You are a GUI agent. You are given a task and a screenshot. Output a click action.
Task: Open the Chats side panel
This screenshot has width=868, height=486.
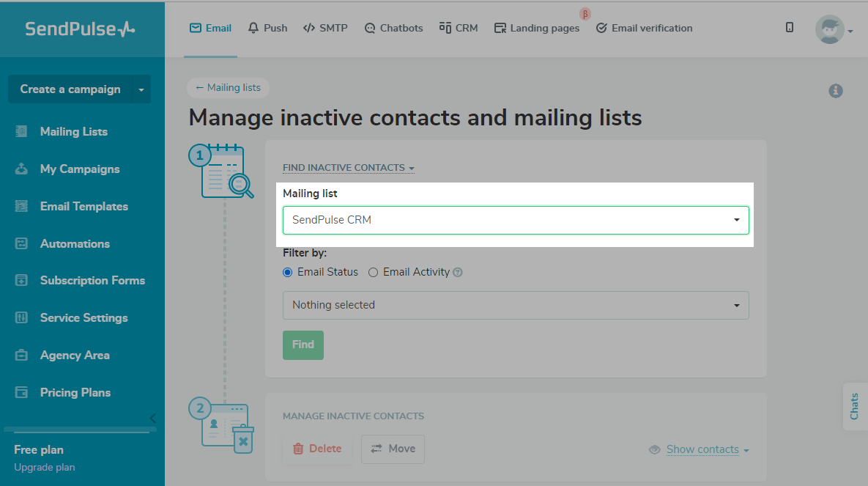854,406
